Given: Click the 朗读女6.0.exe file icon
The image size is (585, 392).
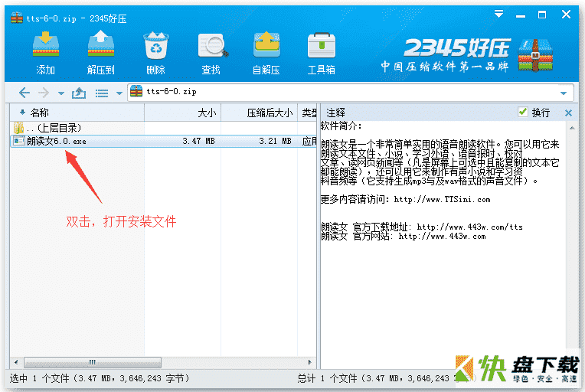Looking at the screenshot, I should pos(18,141).
